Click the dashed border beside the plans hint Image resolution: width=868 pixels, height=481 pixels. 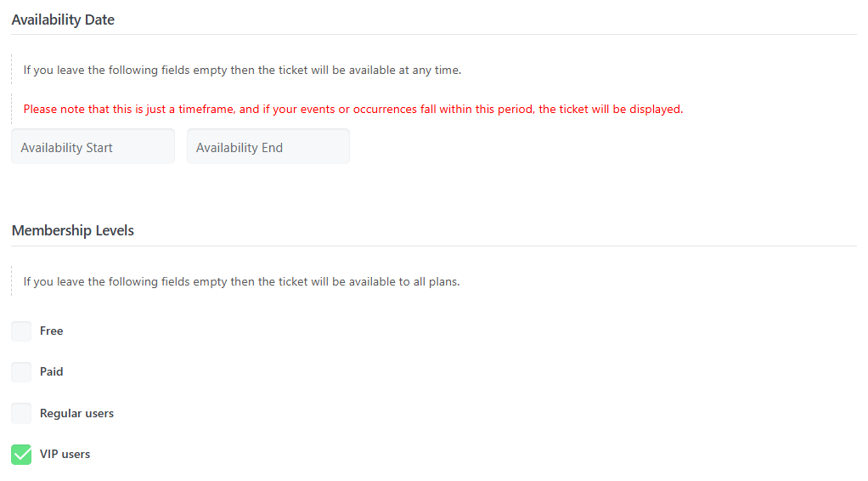pos(12,281)
